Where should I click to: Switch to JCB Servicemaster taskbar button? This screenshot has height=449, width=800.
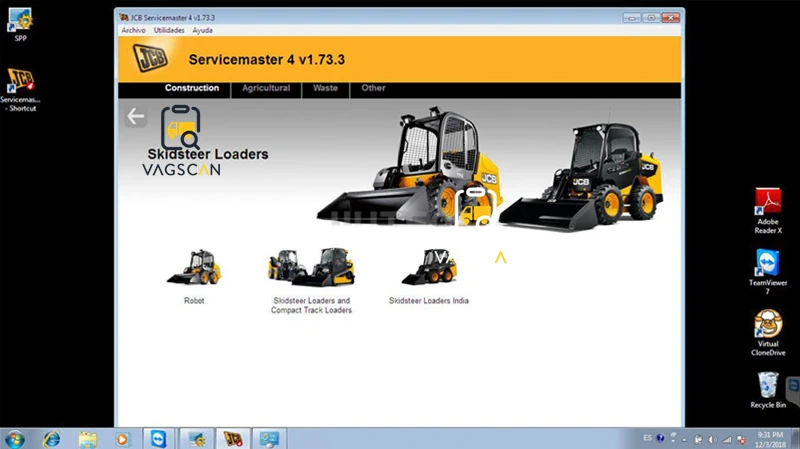tap(233, 439)
